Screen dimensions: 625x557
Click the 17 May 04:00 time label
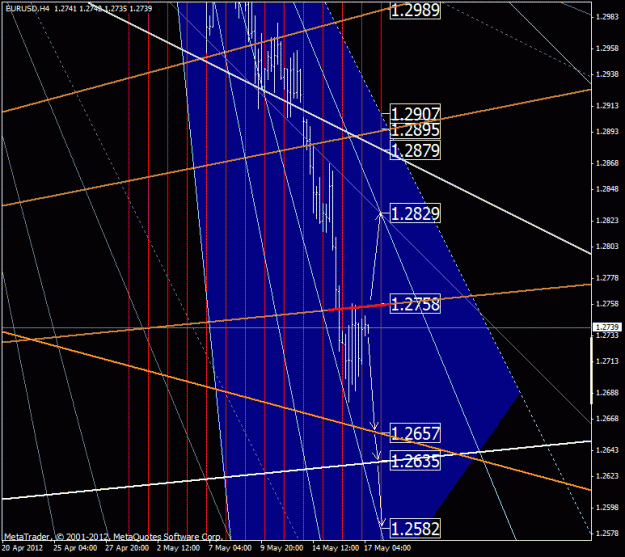point(387,548)
